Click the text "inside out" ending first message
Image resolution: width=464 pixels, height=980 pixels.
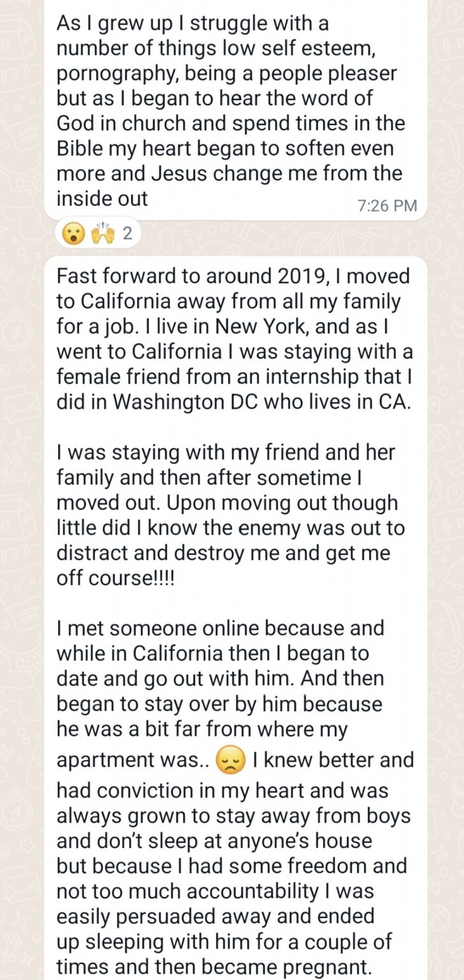pos(102,198)
